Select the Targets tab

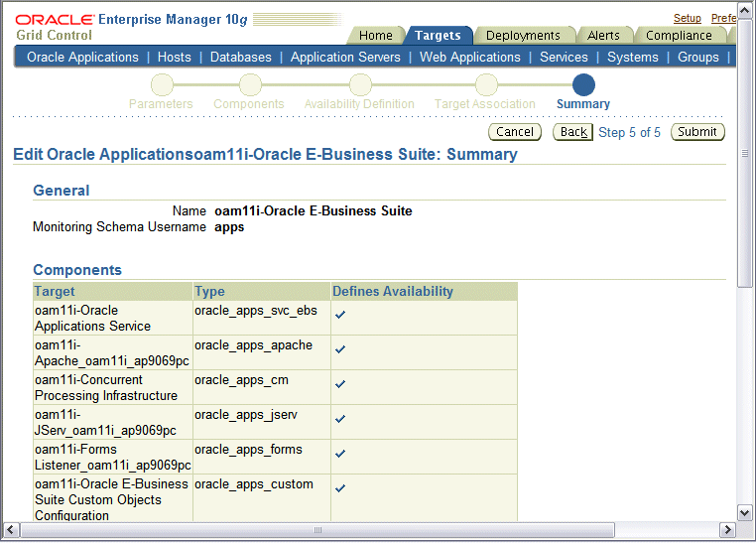point(438,35)
